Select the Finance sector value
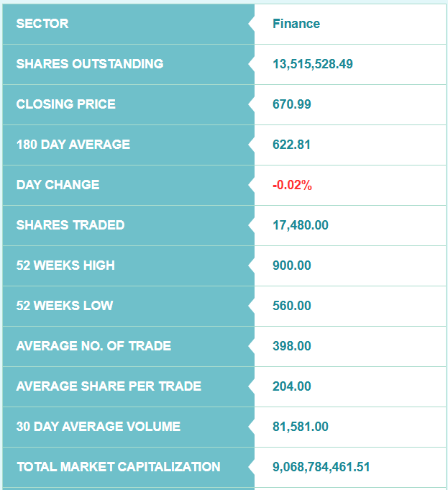Viewport: 448px width, 490px height. (296, 24)
